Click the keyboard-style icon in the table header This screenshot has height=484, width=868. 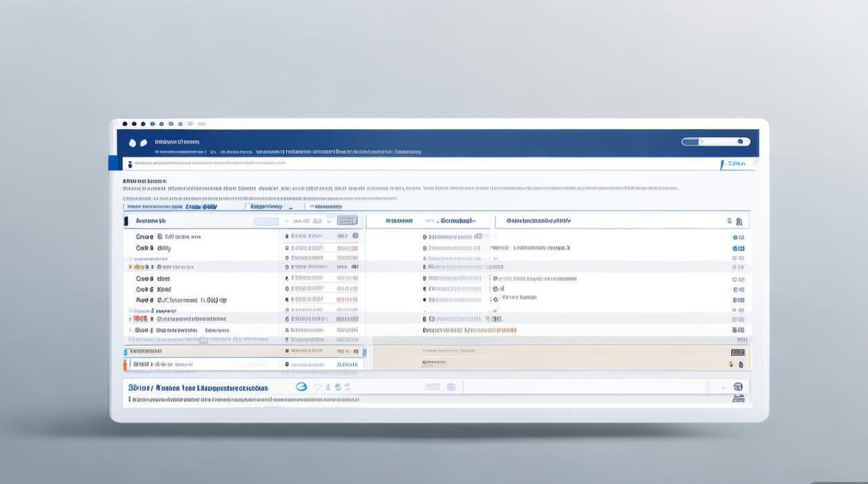(347, 221)
